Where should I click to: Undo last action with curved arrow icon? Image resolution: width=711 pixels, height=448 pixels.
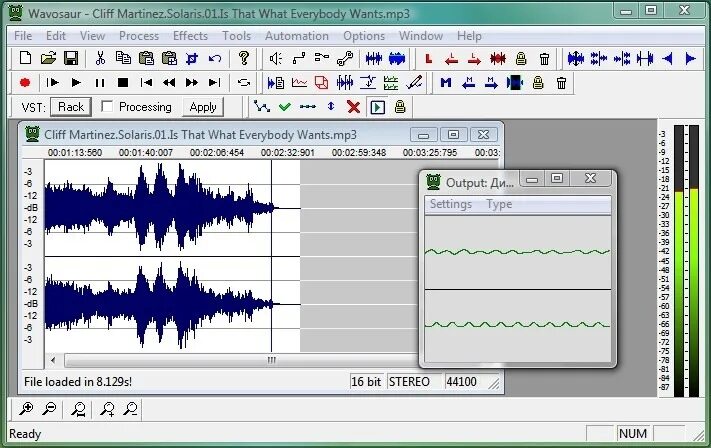215,58
